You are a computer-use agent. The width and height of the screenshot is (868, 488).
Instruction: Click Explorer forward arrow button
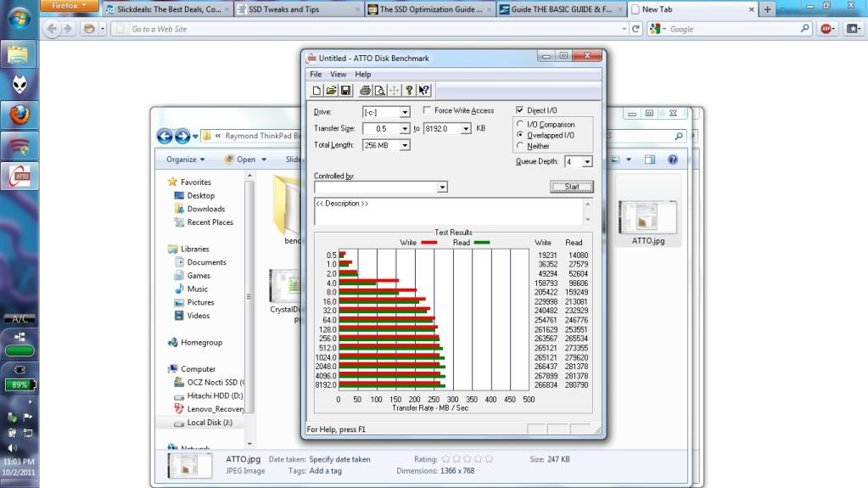pyautogui.click(x=182, y=136)
